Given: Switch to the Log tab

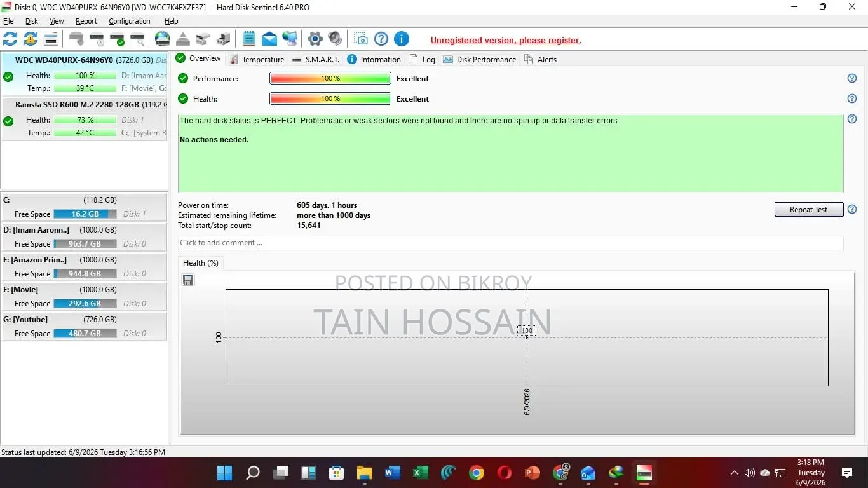Looking at the screenshot, I should 423,59.
